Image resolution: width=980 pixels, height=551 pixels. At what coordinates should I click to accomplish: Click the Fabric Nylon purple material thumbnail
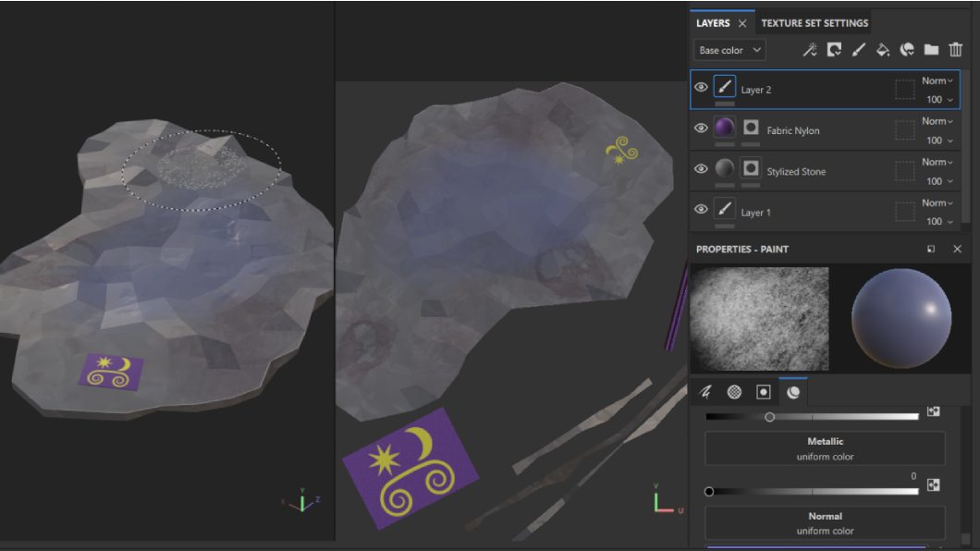[725, 128]
